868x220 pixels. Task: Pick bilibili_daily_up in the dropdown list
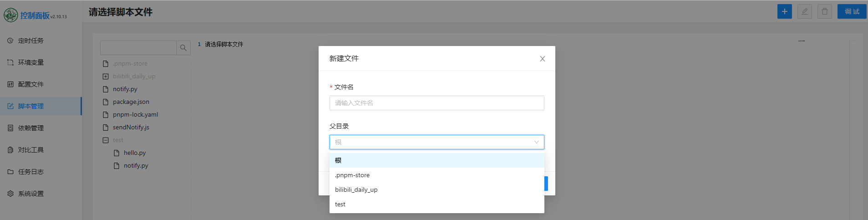tap(356, 189)
